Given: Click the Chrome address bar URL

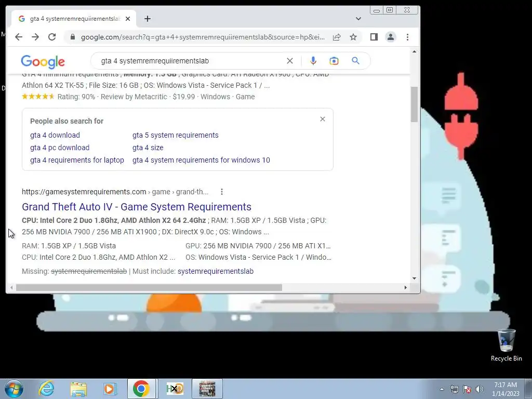Looking at the screenshot, I should click(203, 37).
